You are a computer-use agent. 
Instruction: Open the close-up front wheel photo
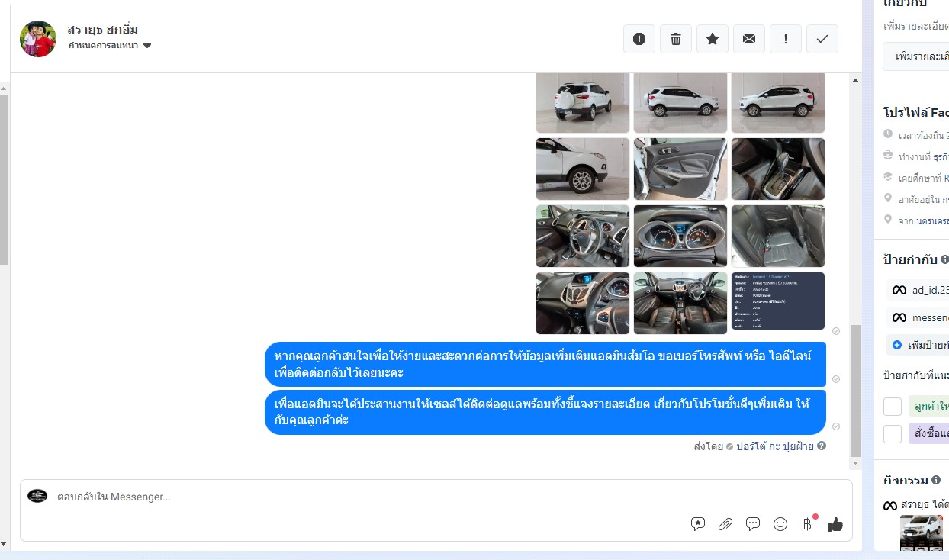(583, 169)
